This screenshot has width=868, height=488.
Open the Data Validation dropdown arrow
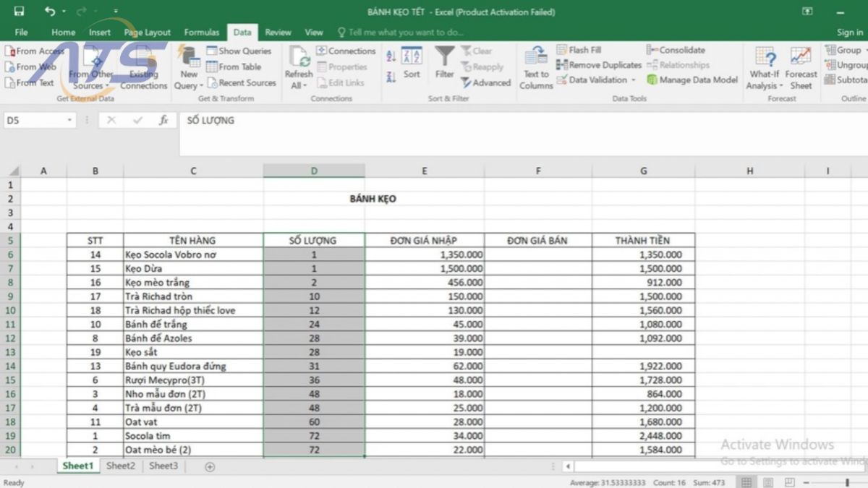coord(634,80)
